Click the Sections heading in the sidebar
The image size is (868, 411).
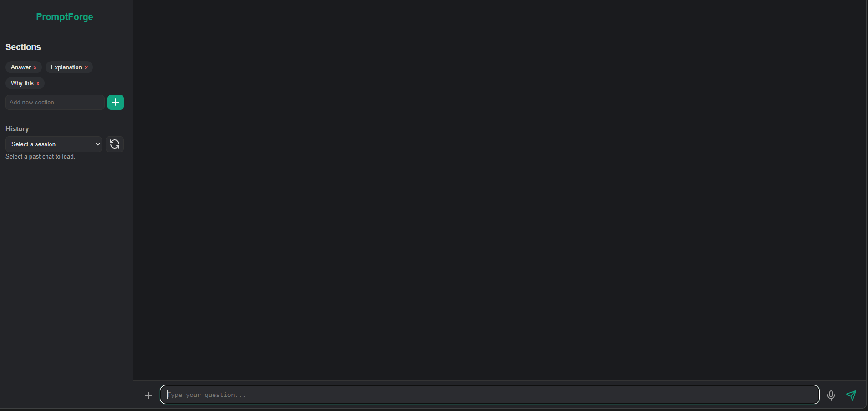23,47
